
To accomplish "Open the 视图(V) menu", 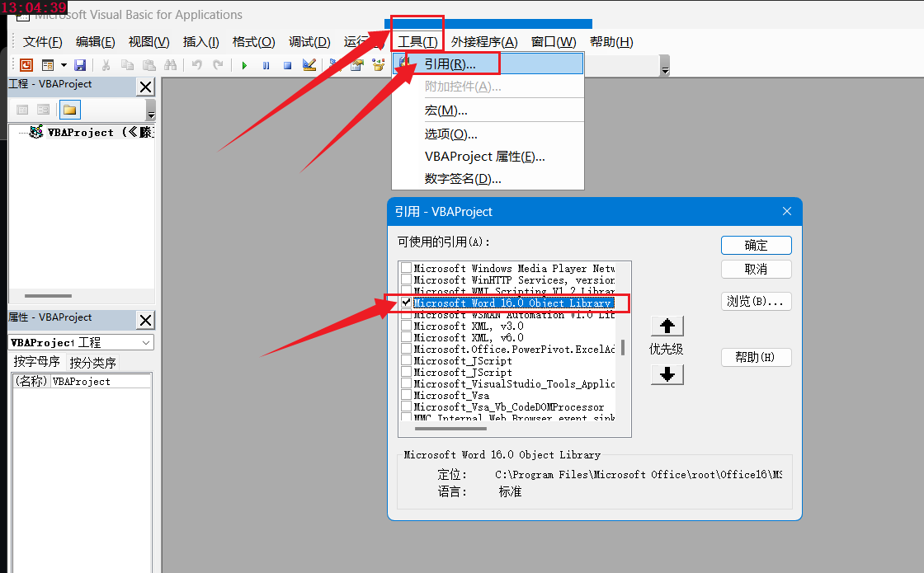I will point(149,42).
